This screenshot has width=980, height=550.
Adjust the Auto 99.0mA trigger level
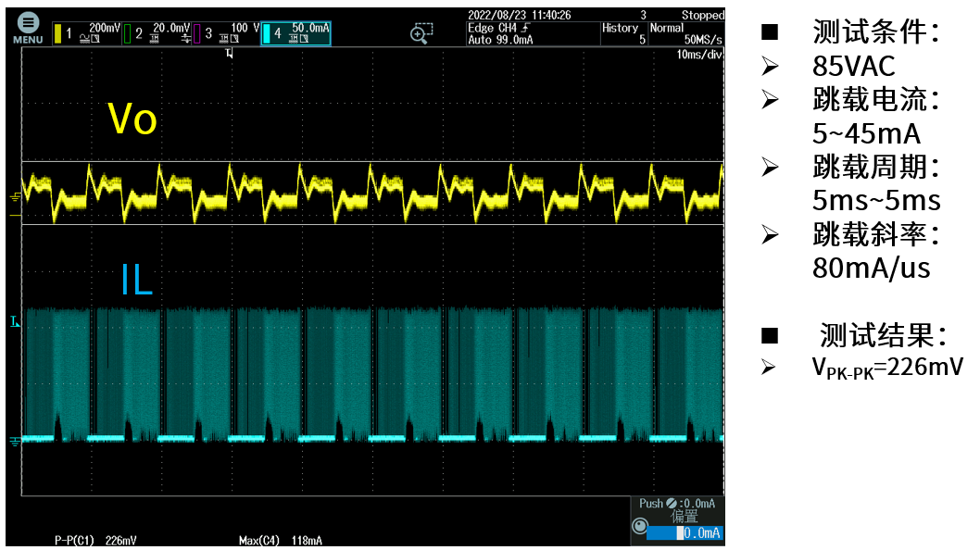[500, 40]
